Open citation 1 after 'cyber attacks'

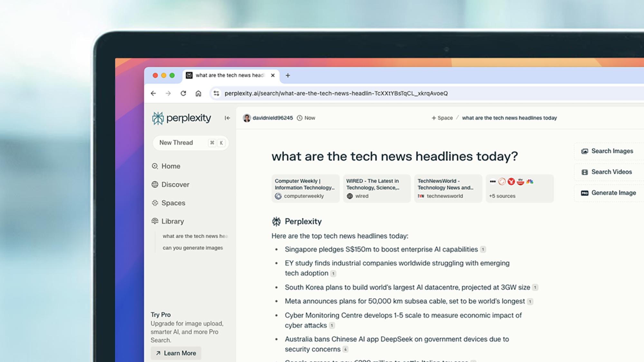pos(332,326)
